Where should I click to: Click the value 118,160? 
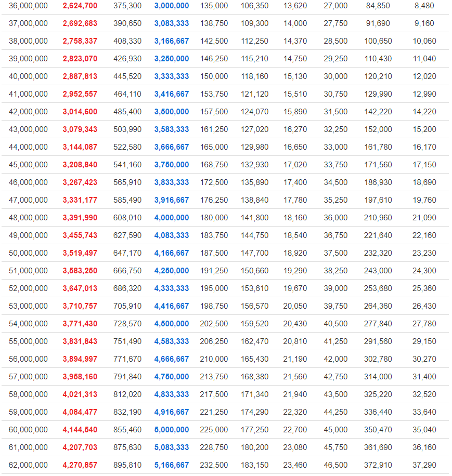(x=254, y=76)
